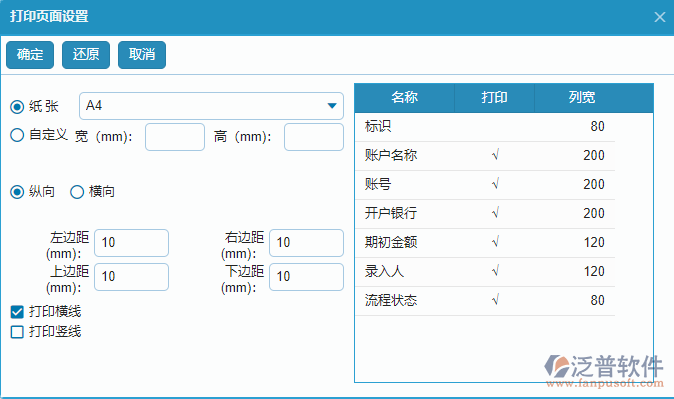Click the 宽 (mm) input field
The width and height of the screenshot is (674, 399).
click(x=175, y=137)
